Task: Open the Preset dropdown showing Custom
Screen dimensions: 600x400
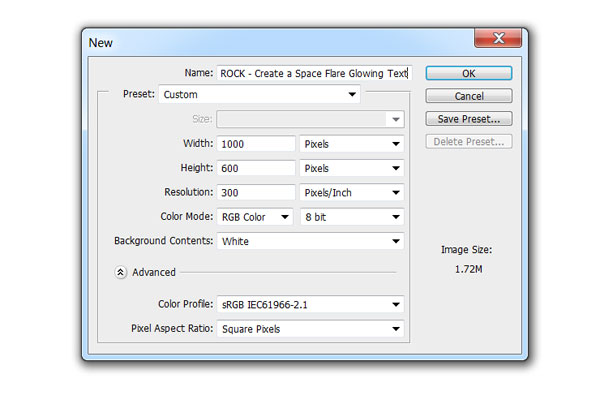Action: (x=259, y=94)
